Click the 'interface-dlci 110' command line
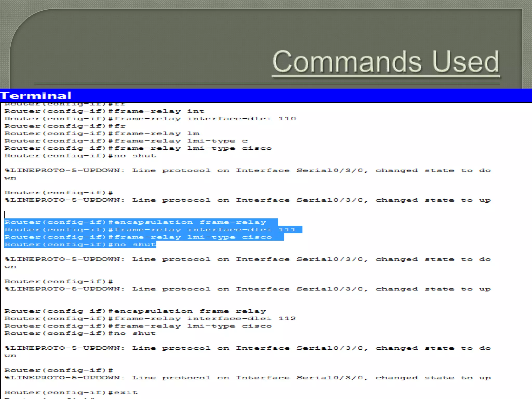 pyautogui.click(x=150, y=119)
